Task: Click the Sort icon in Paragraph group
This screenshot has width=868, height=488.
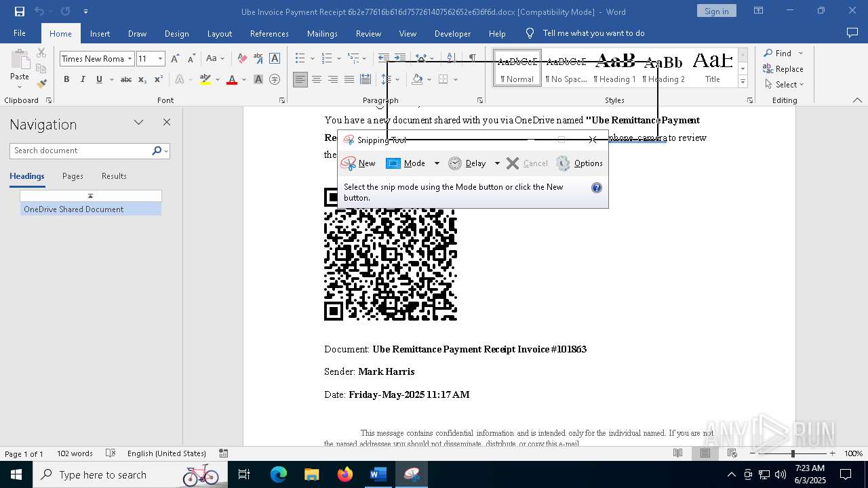Action: coord(450,58)
